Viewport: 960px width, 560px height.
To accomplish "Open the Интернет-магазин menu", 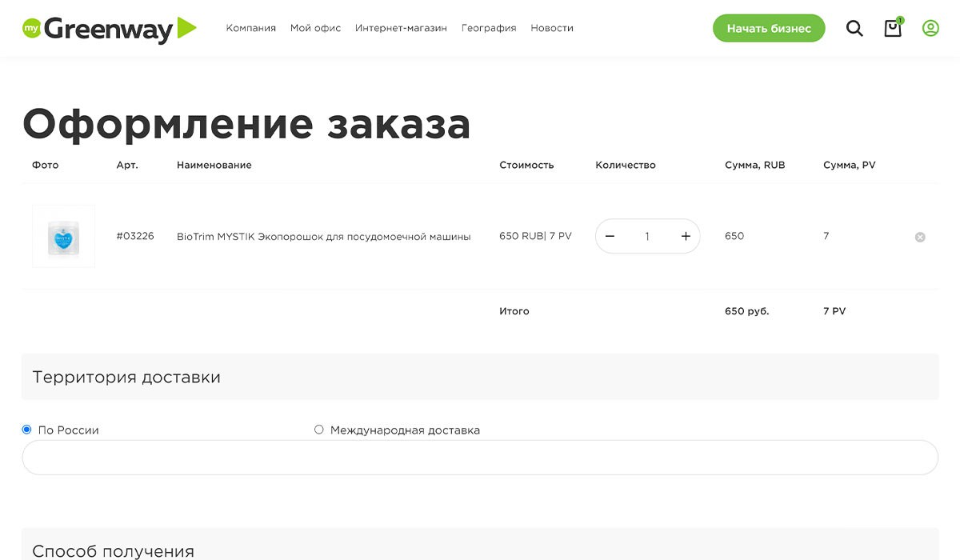I will 401,27.
